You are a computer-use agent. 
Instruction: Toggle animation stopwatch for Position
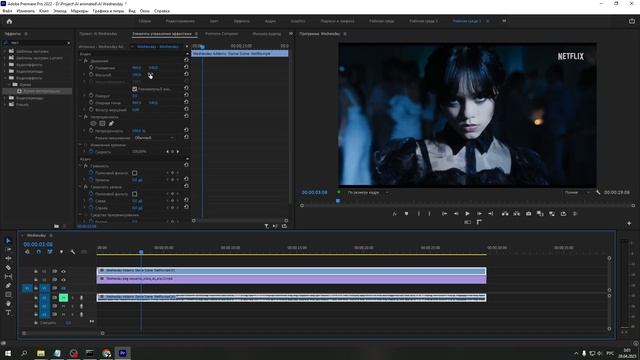click(x=91, y=68)
